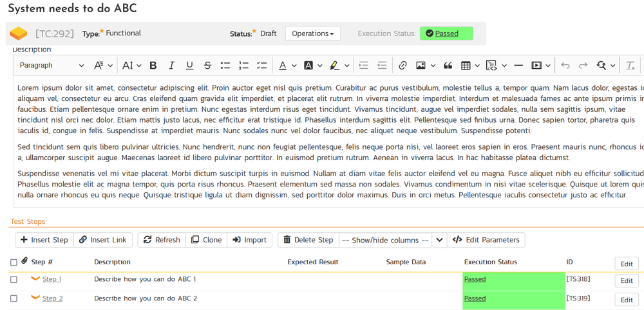Undo the last edit
The image size is (644, 310).
(x=565, y=65)
